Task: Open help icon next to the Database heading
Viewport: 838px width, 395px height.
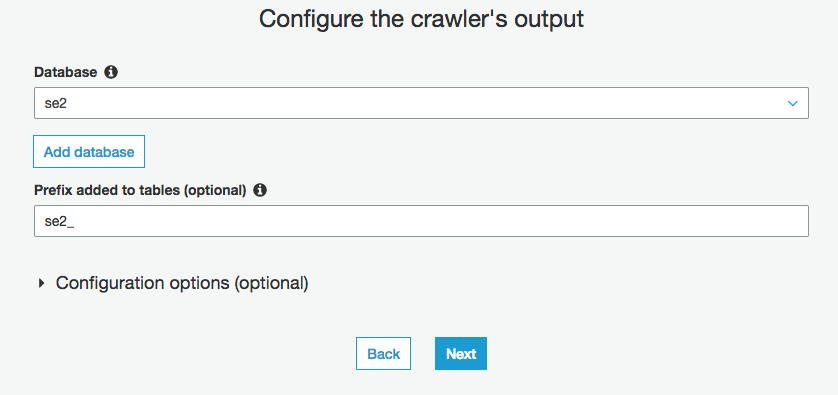Action: tap(111, 72)
